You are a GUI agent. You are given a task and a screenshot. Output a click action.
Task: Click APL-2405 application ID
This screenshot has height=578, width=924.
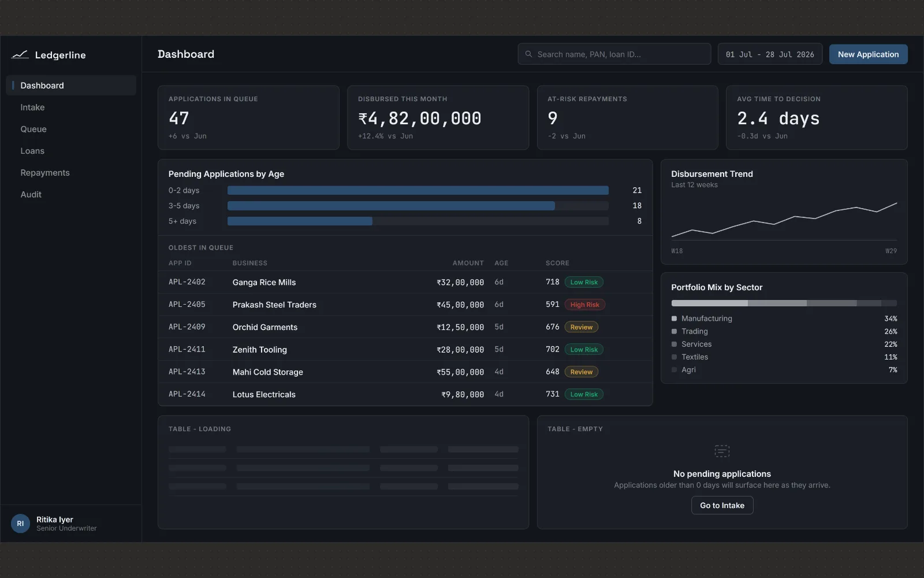(x=187, y=305)
